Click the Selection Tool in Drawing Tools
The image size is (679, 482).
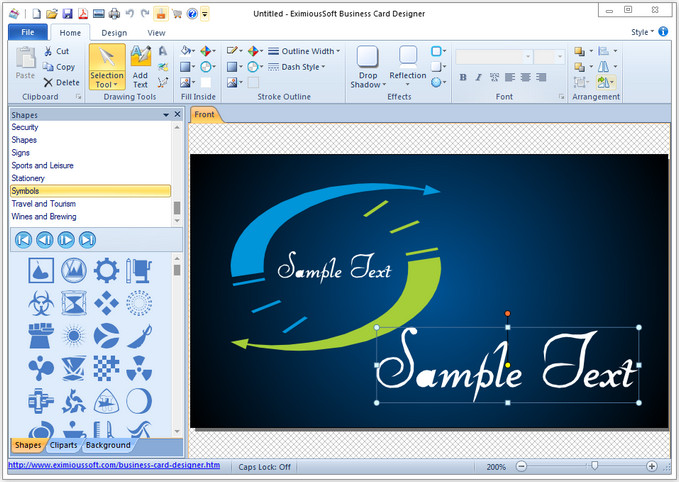[x=107, y=67]
